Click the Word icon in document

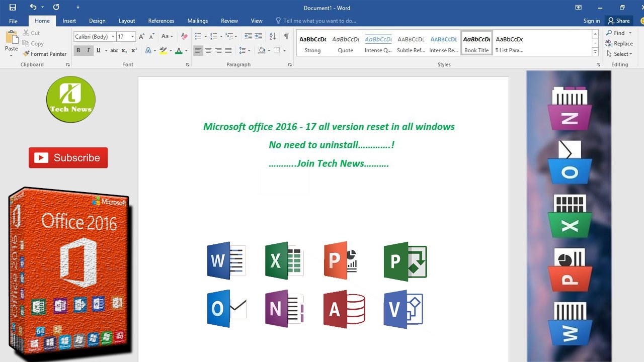[x=226, y=260]
